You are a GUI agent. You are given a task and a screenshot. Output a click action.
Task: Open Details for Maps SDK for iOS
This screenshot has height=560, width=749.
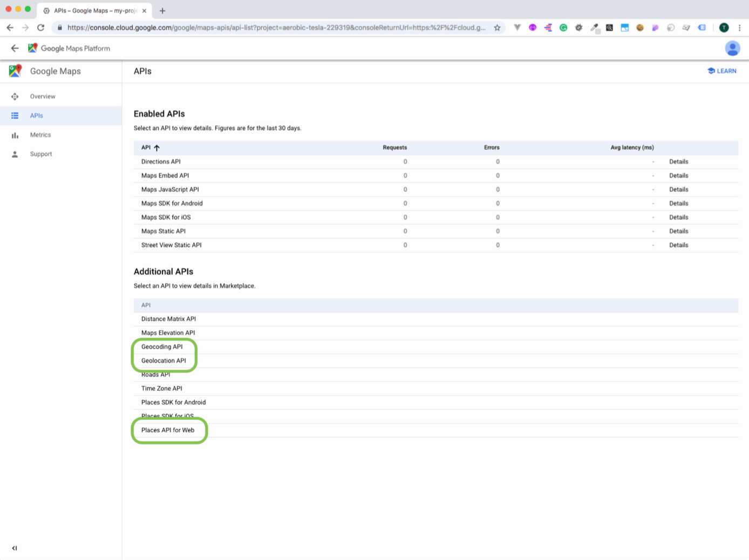pyautogui.click(x=678, y=217)
